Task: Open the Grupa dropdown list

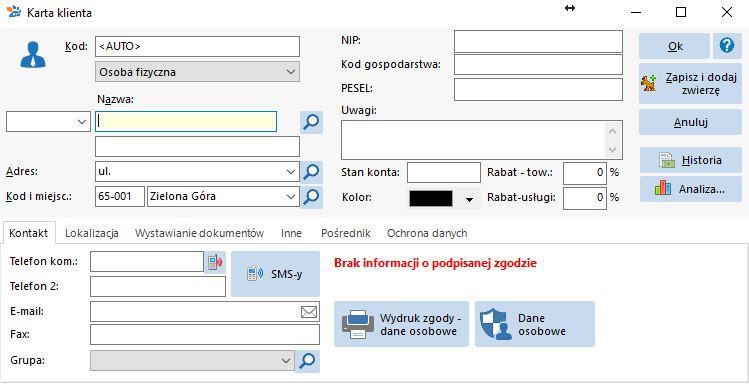Action: 286,360
